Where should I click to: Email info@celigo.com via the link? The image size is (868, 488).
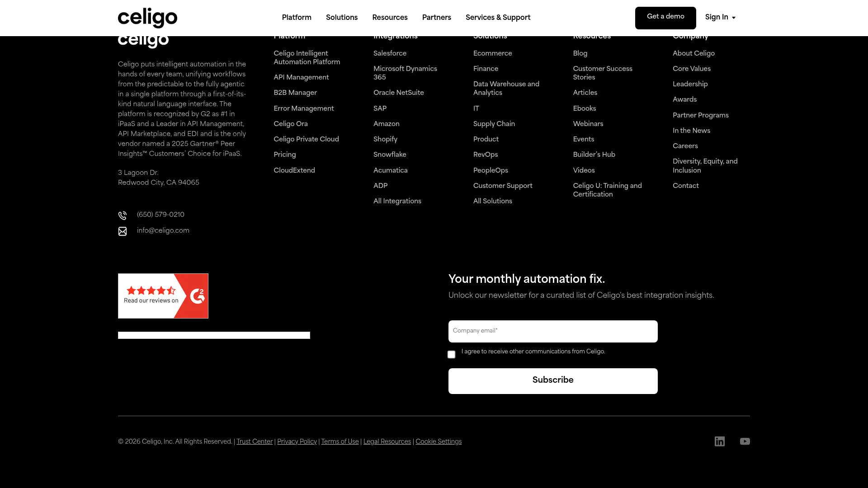pyautogui.click(x=163, y=231)
